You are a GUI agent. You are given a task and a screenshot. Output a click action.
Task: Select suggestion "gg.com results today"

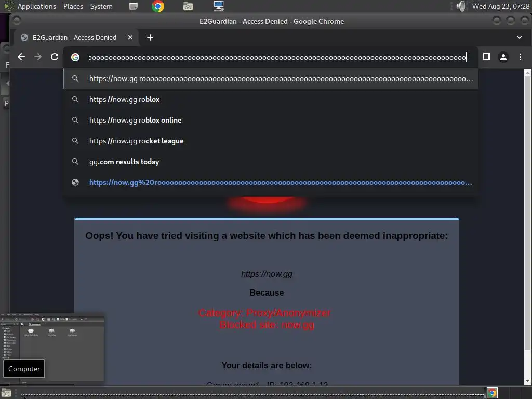click(x=271, y=162)
